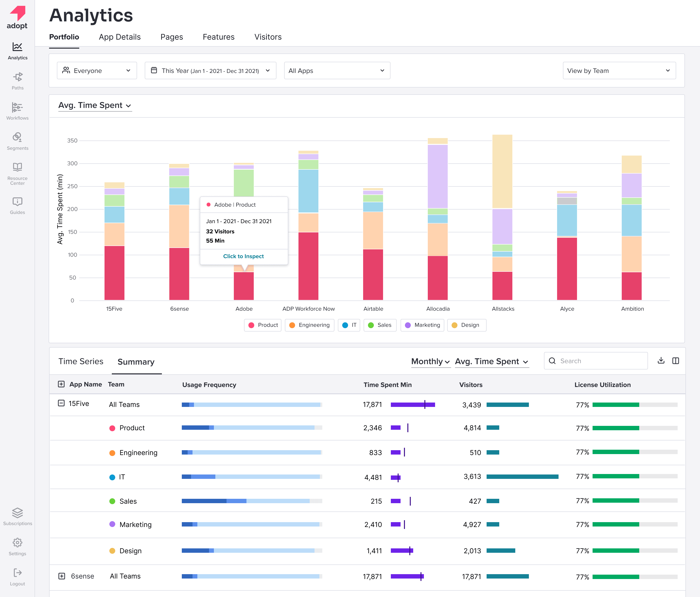The height and width of the screenshot is (597, 700).
Task: Click the ADP Workforce Now IT segment
Action: click(308, 191)
